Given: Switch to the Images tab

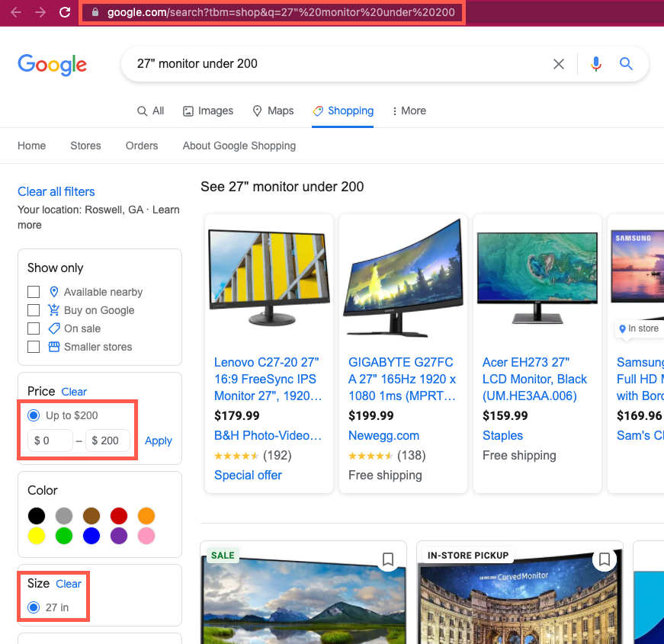Looking at the screenshot, I should (208, 111).
